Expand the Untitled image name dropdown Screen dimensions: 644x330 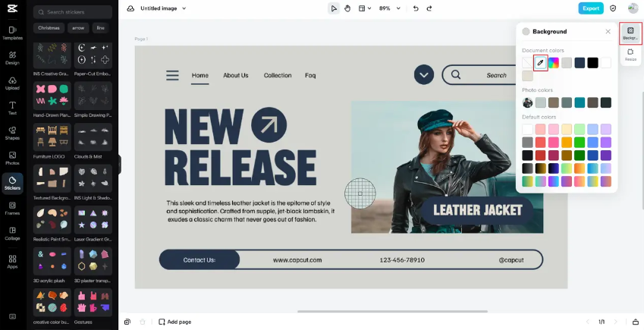pyautogui.click(x=184, y=8)
